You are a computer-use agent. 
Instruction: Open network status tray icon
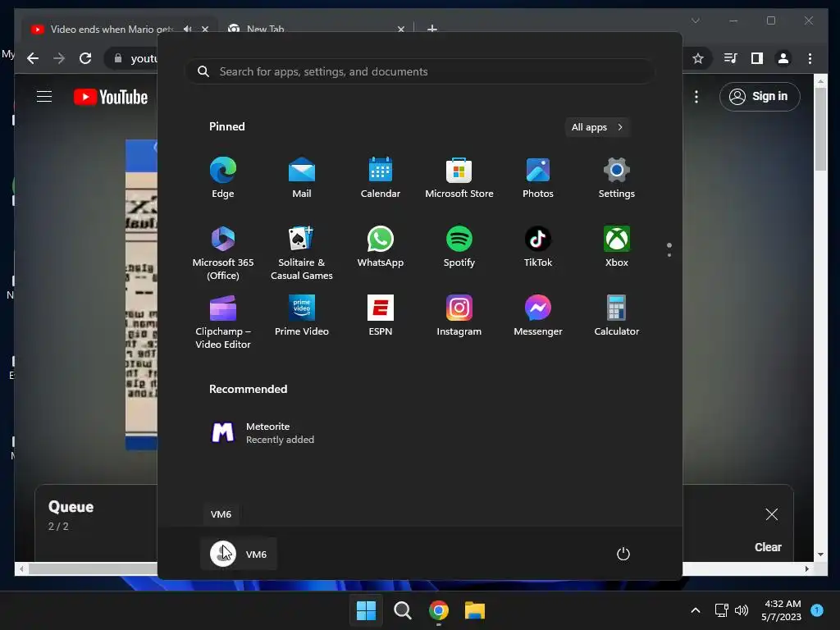(722, 610)
